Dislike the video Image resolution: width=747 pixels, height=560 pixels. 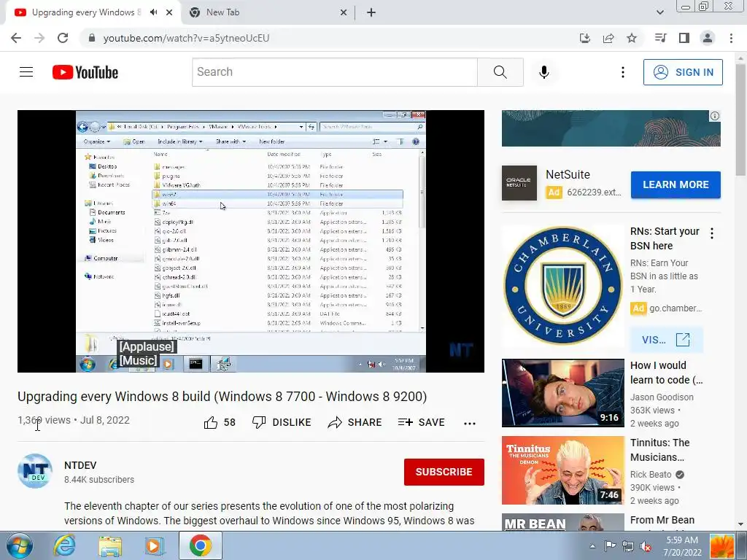[x=282, y=422]
